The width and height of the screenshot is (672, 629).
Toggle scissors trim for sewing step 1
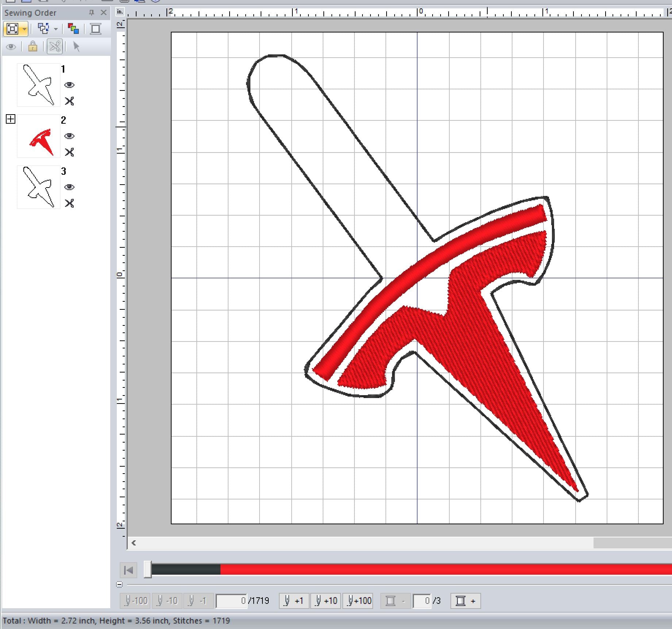tap(69, 101)
